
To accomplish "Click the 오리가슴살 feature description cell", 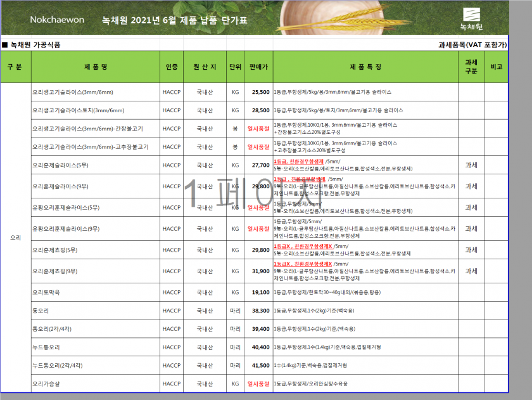I will point(365,384).
